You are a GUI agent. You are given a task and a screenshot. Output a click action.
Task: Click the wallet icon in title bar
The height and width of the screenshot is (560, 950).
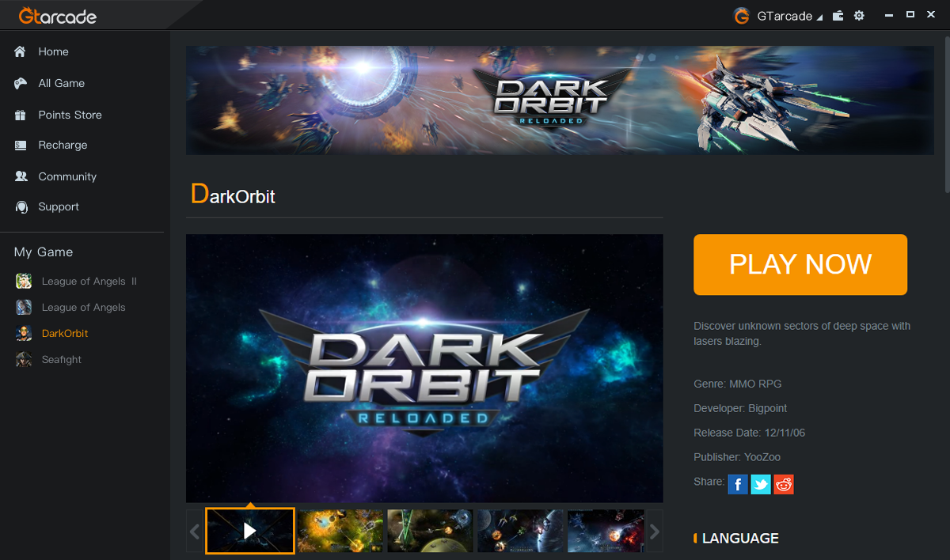coord(838,16)
